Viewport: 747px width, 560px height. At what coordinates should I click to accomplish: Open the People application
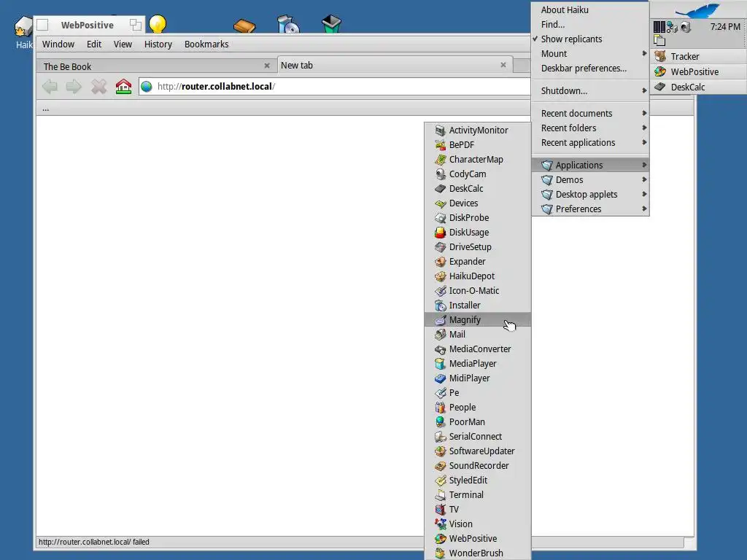coord(477,407)
